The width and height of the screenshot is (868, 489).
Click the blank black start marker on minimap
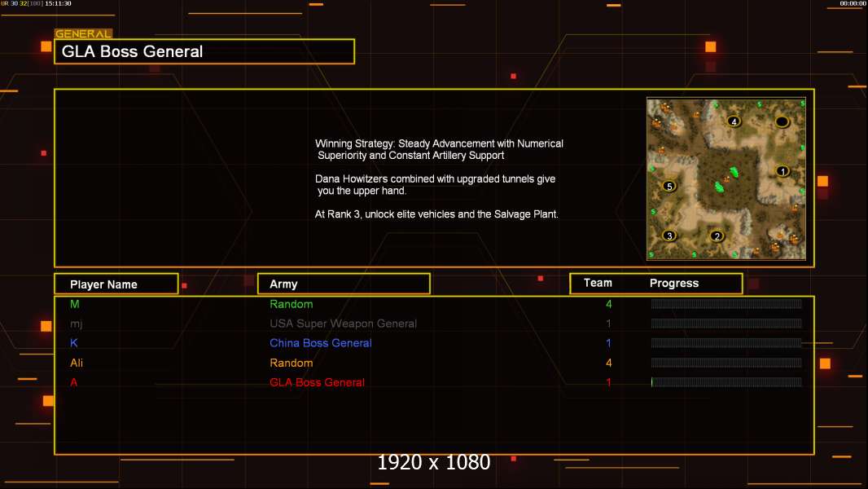pos(782,121)
